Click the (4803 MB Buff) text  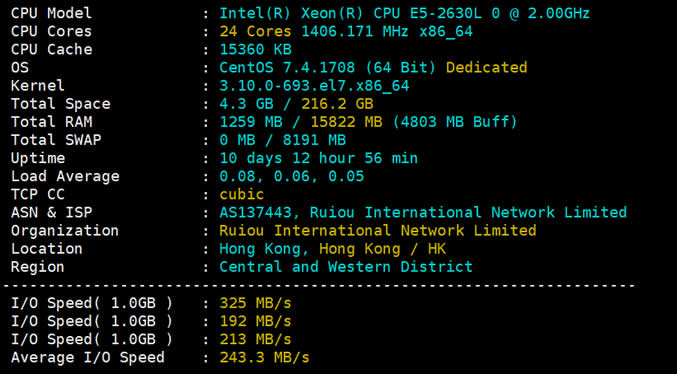[x=455, y=122]
